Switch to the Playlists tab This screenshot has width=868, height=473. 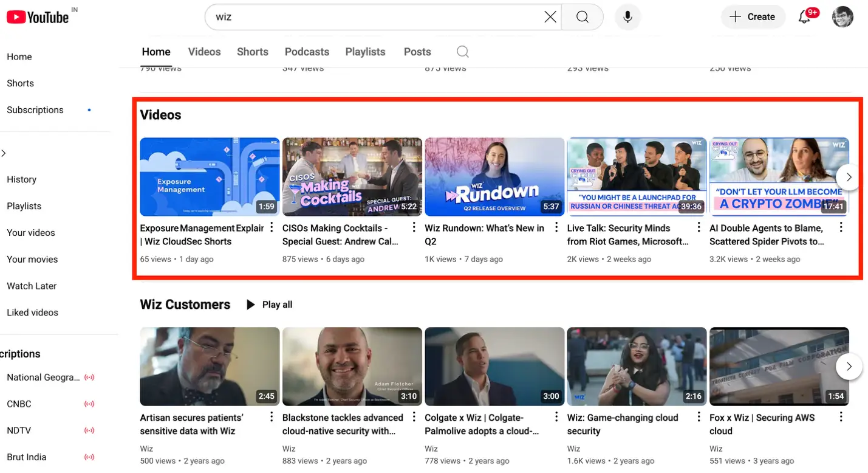tap(366, 52)
